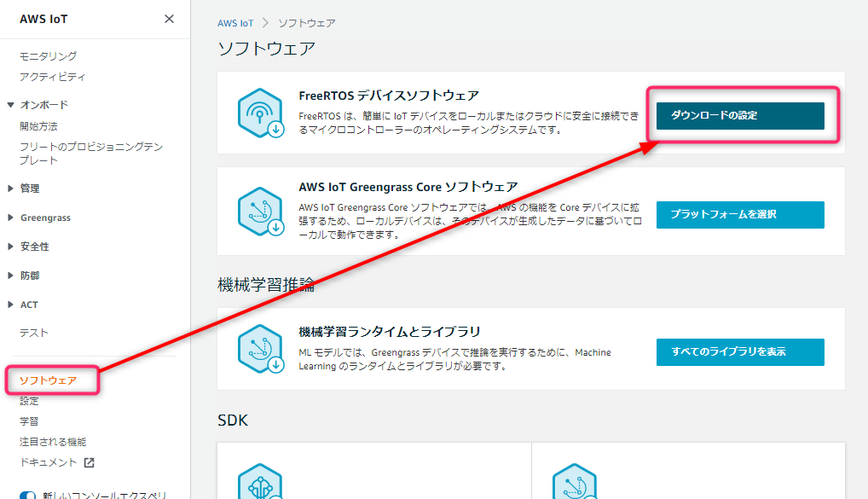This screenshot has width=868, height=499.
Task: Open ドキュメント external link icon
Action: tap(90, 462)
